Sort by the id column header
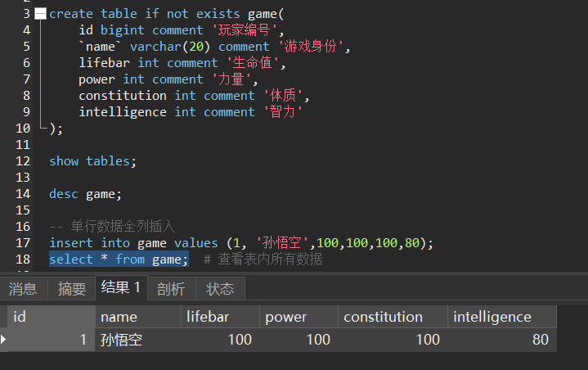Image resolution: width=588 pixels, height=370 pixels. point(52,317)
